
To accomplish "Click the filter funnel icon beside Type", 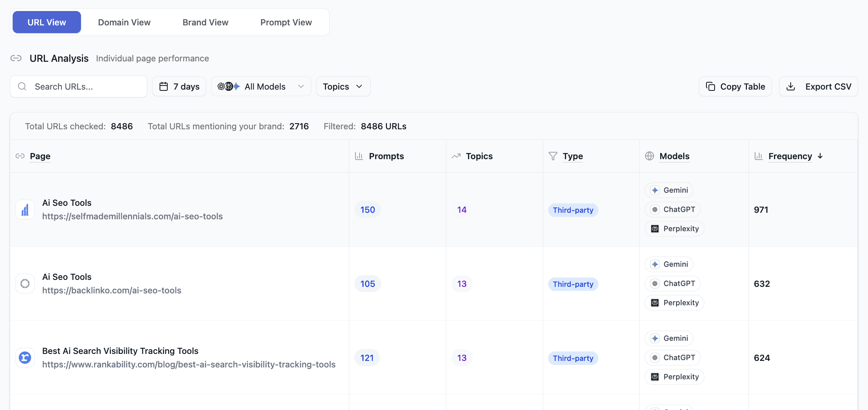I will click(553, 156).
